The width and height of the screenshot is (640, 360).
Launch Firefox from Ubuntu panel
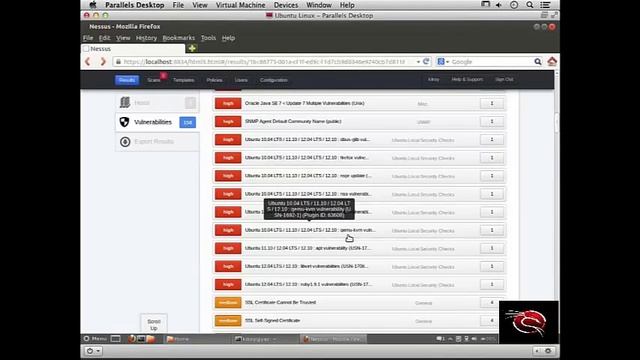click(131, 339)
